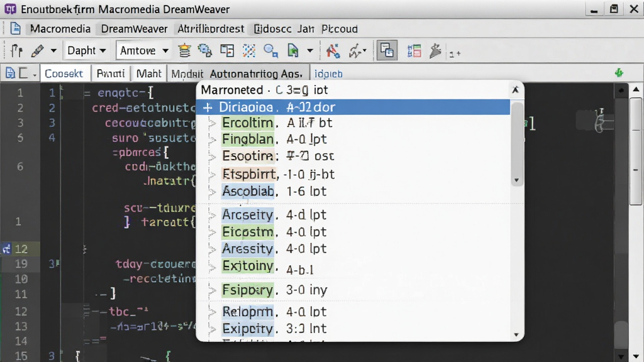Open the arrow beside document export icon
Image resolution: width=644 pixels, height=362 pixels.
point(310,51)
